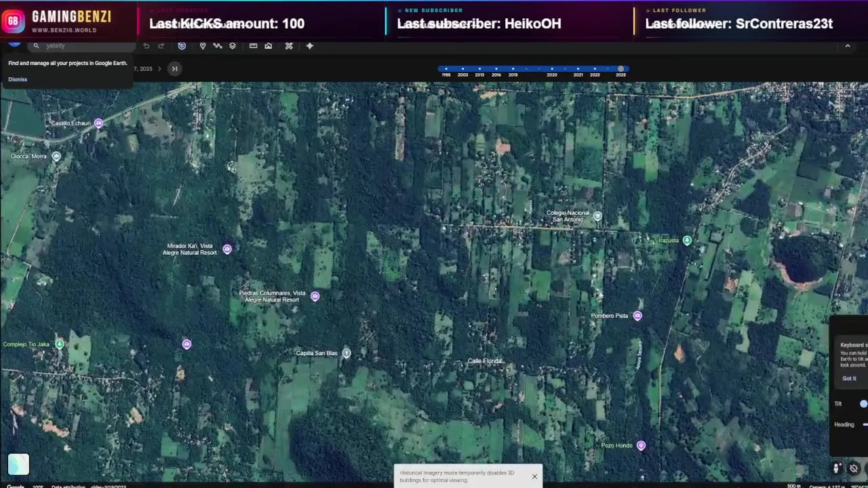Click the Calle Florida street label
Viewport: 868px width, 488px height.
(485, 361)
